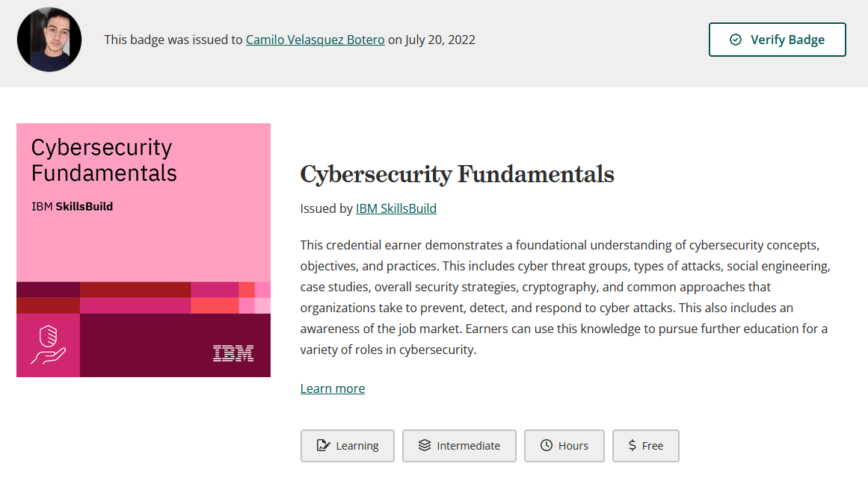Follow the Learn more link
This screenshot has height=478, width=868.
tap(333, 388)
